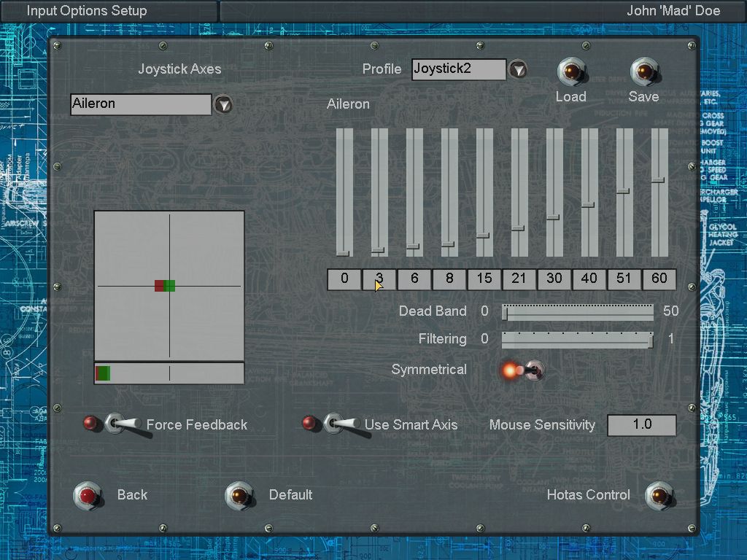Click the sensitivity slider handle above value 40
747x560 pixels.
(x=588, y=205)
